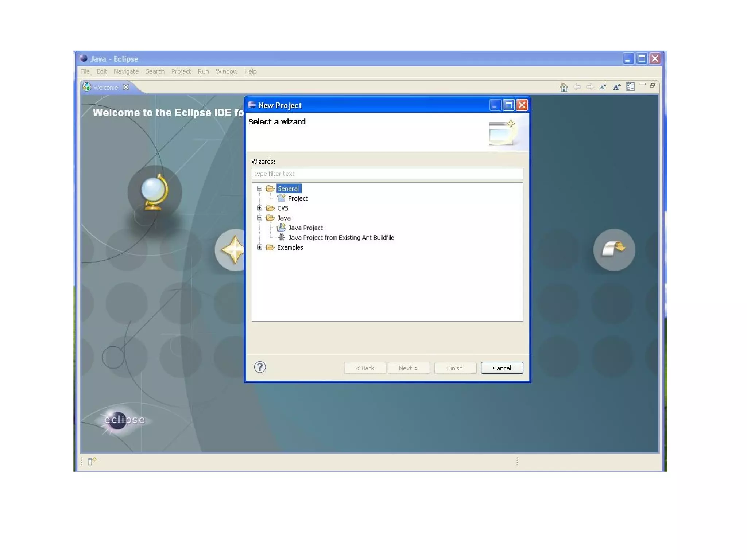Click the reduce font size icon
This screenshot has height=560, width=747.
pyautogui.click(x=603, y=87)
